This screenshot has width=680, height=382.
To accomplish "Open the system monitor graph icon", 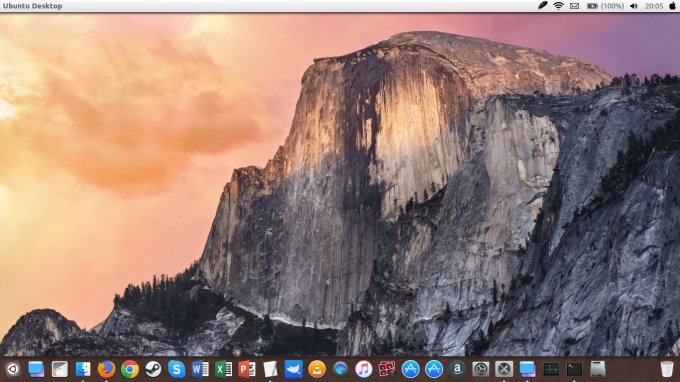I will [x=551, y=369].
